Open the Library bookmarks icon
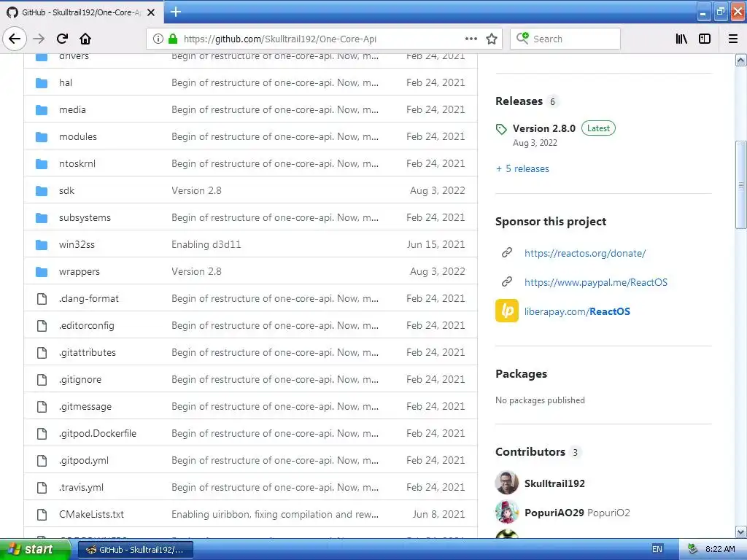747x560 pixels. point(681,39)
